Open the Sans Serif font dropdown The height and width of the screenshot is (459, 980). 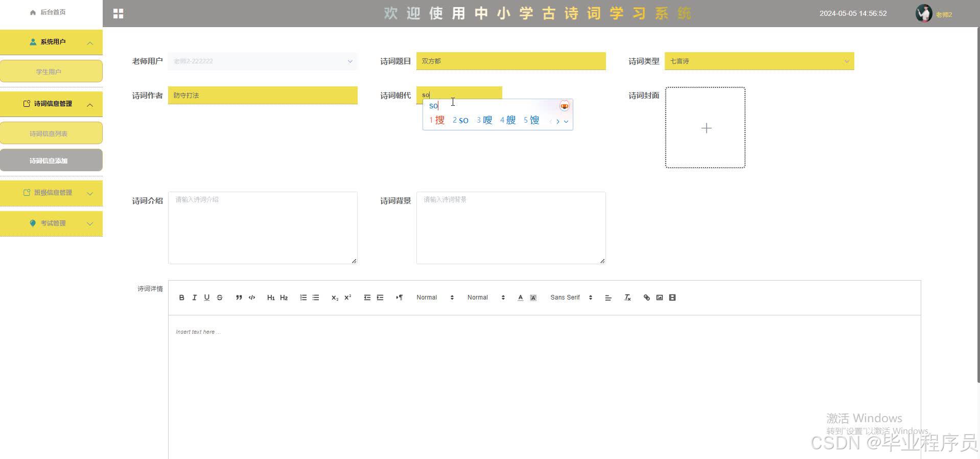571,297
